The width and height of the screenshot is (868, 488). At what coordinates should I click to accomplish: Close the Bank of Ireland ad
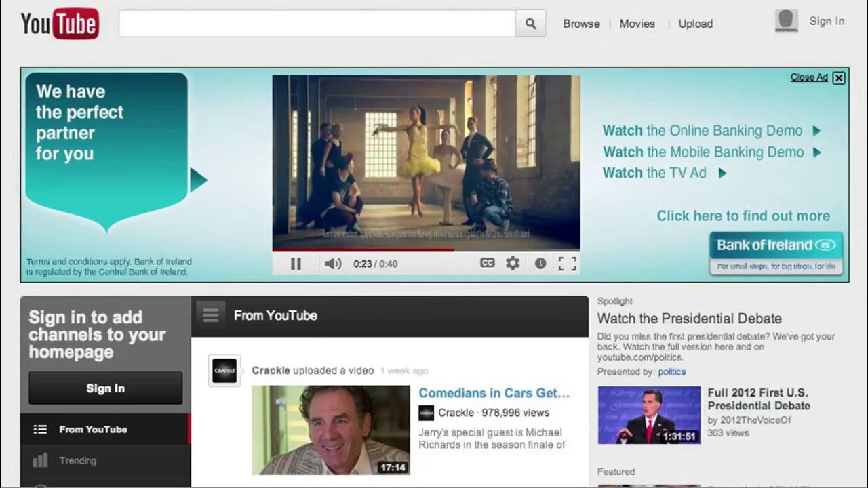(x=839, y=77)
